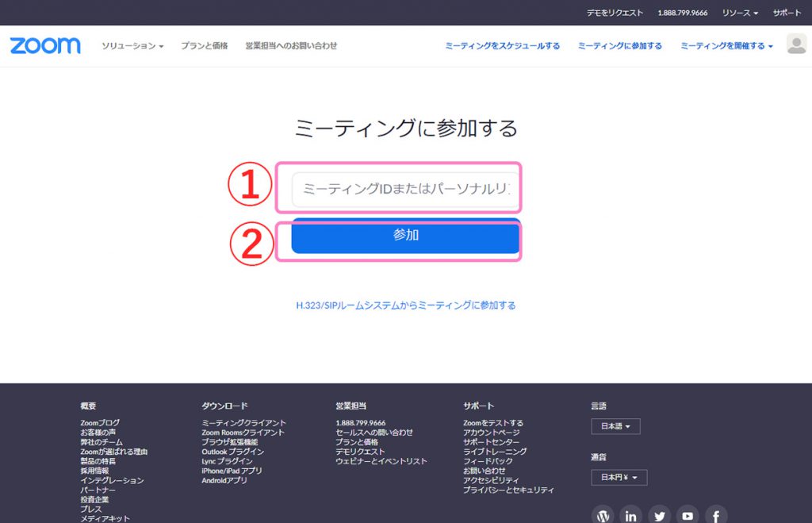Screen dimensions: 812x523
Task: Open the ブラウザ拡張機能 download link
Action: (230, 442)
